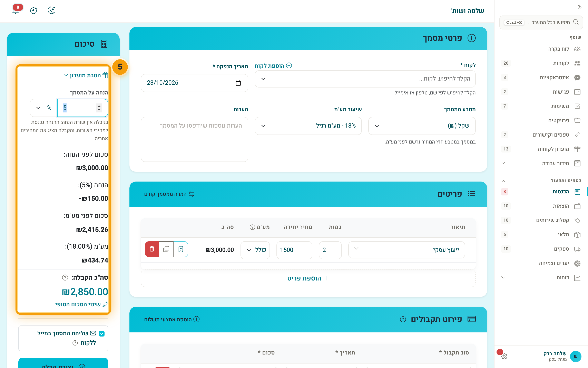Click the search magnifier icon
This screenshot has height=368, width=588.
click(576, 22)
